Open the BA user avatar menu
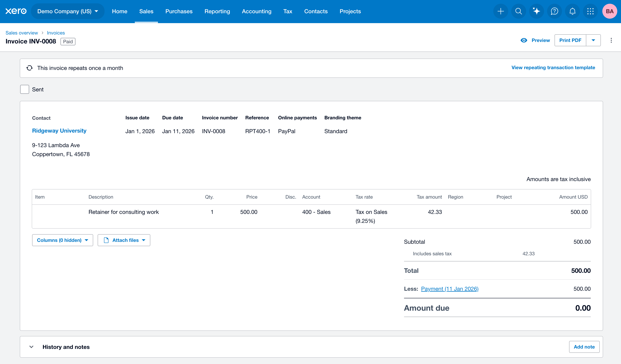The image size is (621, 364). pyautogui.click(x=610, y=11)
